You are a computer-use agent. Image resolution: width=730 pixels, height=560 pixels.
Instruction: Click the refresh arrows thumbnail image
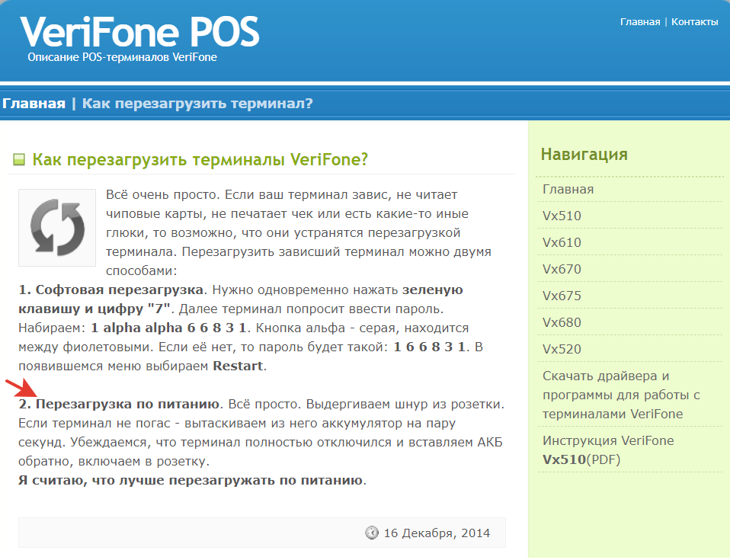point(57,228)
